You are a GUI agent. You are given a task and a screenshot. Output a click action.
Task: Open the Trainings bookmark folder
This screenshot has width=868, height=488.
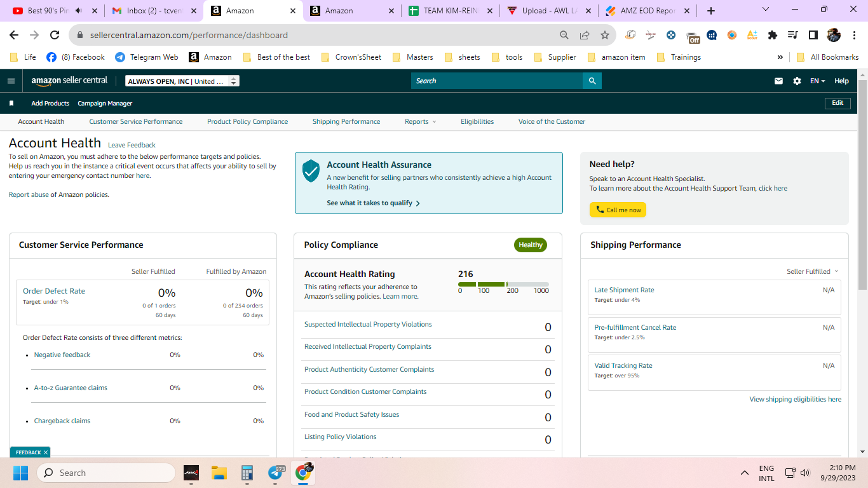click(679, 57)
